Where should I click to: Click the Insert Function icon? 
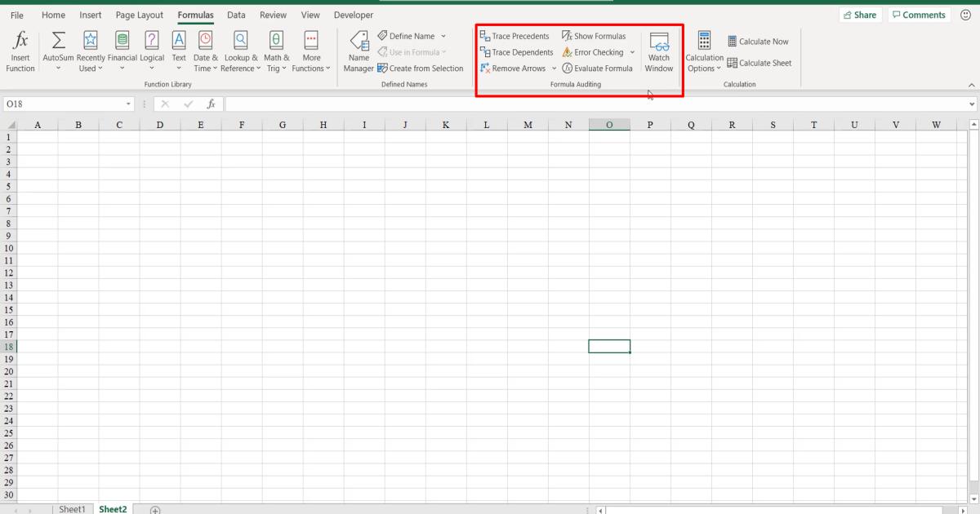(20, 51)
